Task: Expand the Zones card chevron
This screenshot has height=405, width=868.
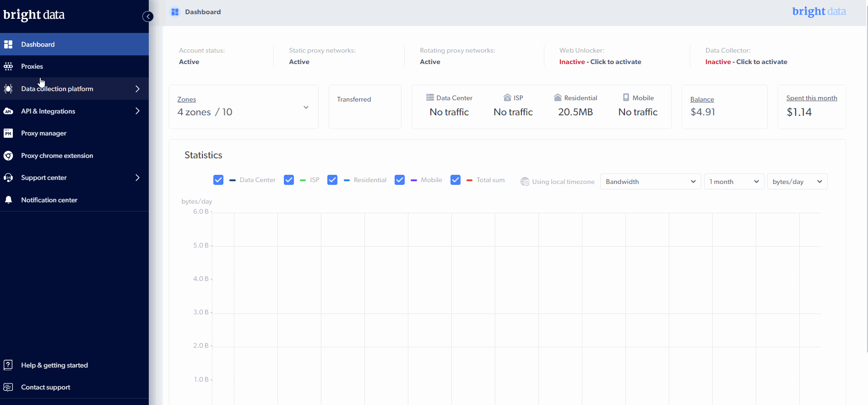Action: coord(306,108)
